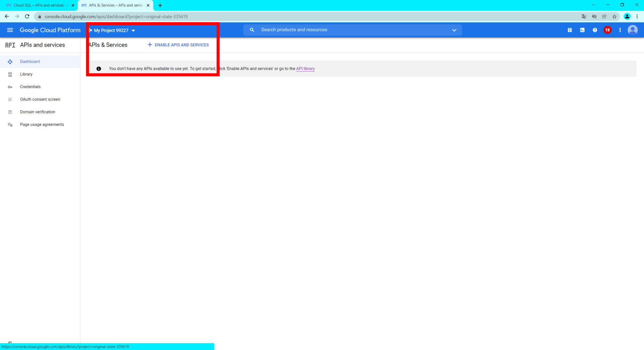Switch to the Cloud SQL browser tab

coord(39,5)
